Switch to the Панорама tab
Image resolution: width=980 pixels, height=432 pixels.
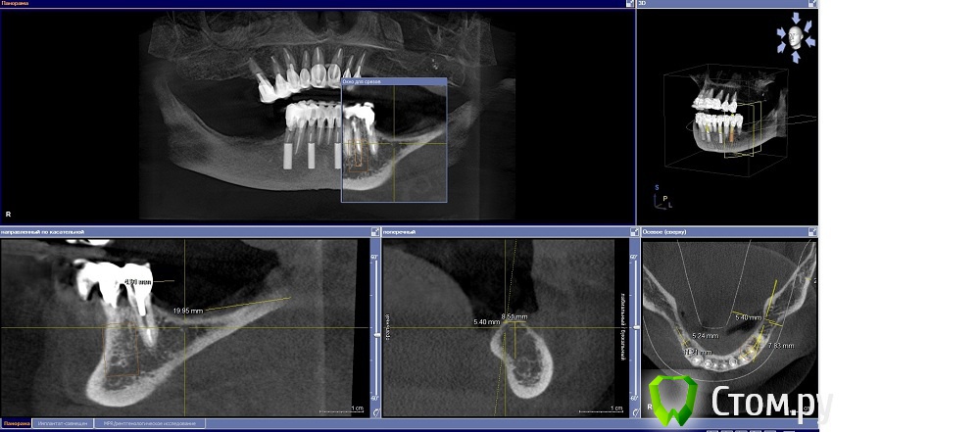[x=15, y=424]
